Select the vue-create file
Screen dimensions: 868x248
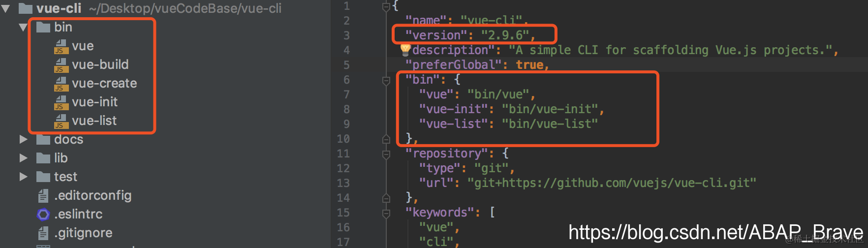pyautogui.click(x=104, y=84)
